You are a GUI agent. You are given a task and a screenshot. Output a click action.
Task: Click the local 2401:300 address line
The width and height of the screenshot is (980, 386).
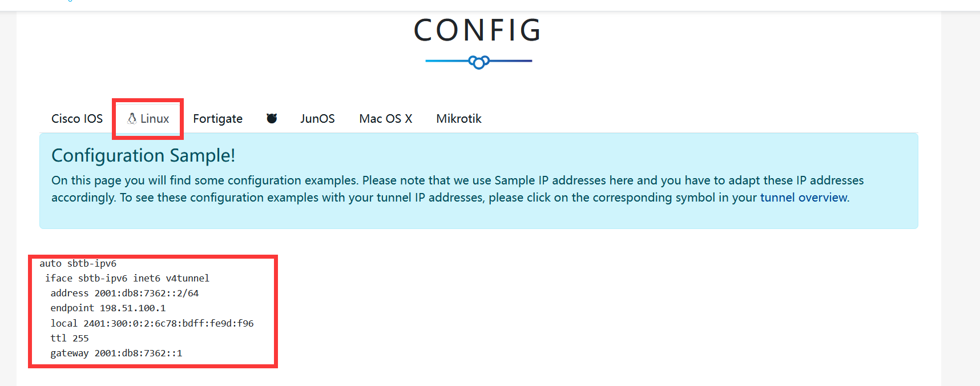pyautogui.click(x=152, y=323)
